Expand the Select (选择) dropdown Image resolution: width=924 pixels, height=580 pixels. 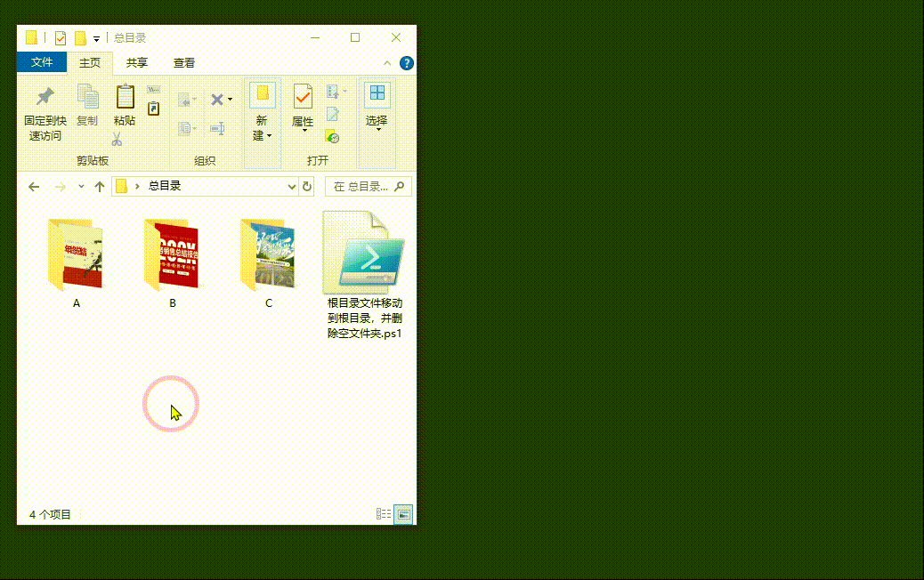(377, 129)
